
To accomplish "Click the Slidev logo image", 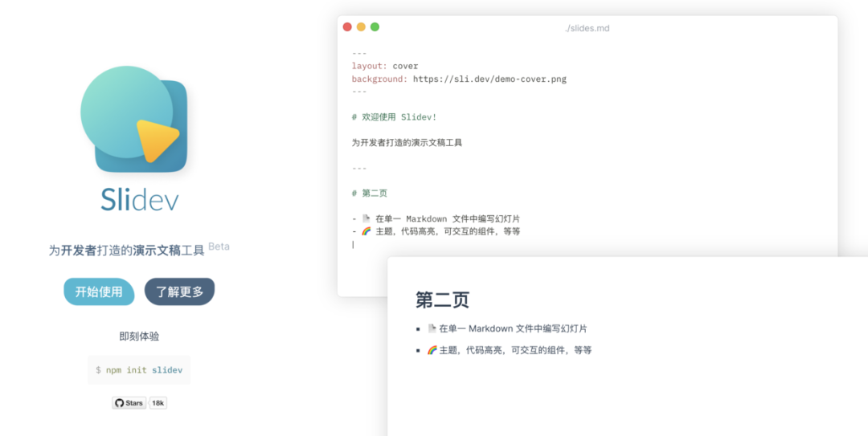I will pos(134,119).
